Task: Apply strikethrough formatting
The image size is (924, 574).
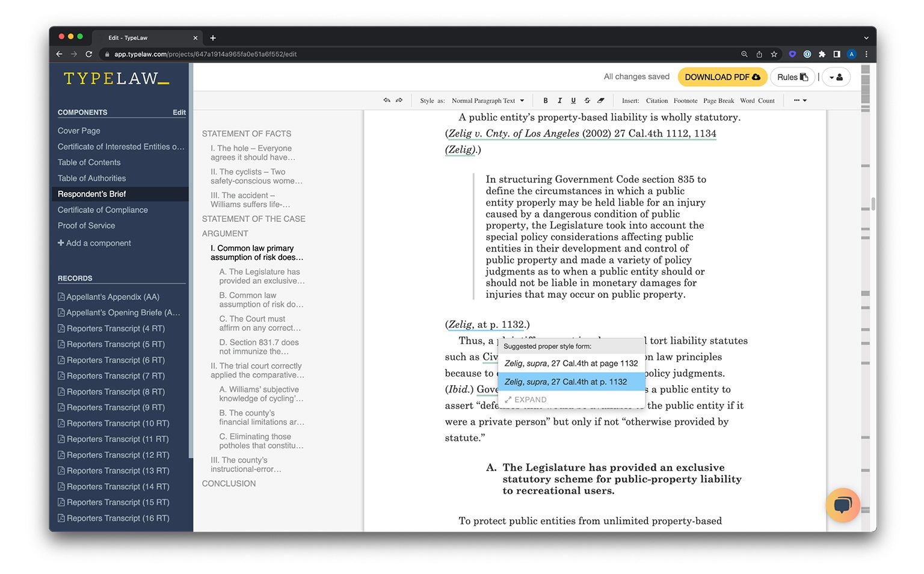Action: point(587,100)
